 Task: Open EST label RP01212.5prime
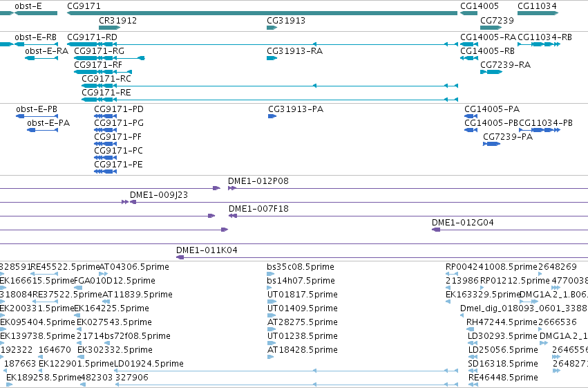(x=515, y=281)
